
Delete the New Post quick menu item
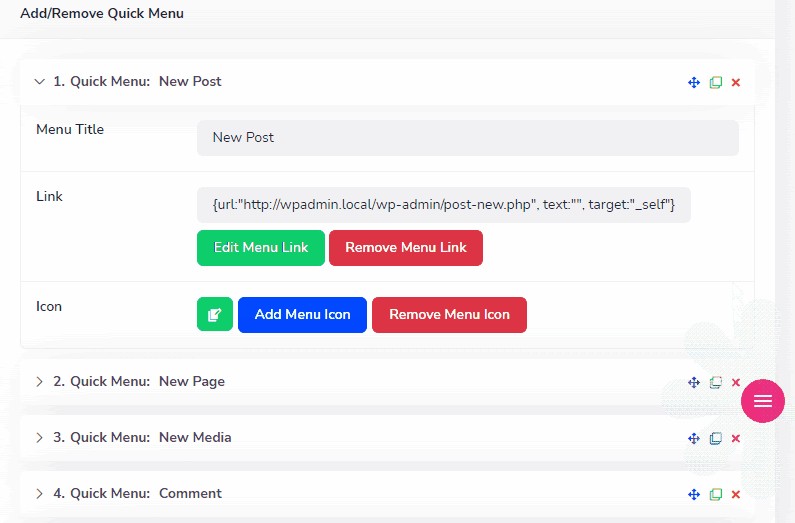click(x=736, y=82)
